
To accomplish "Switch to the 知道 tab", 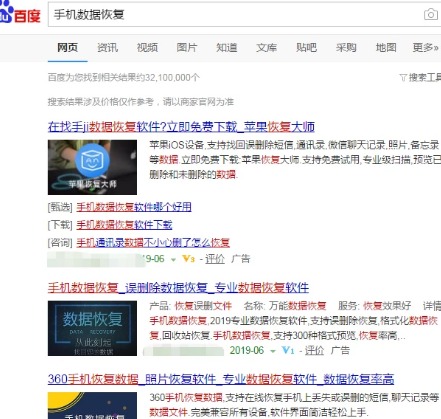I will (x=227, y=48).
